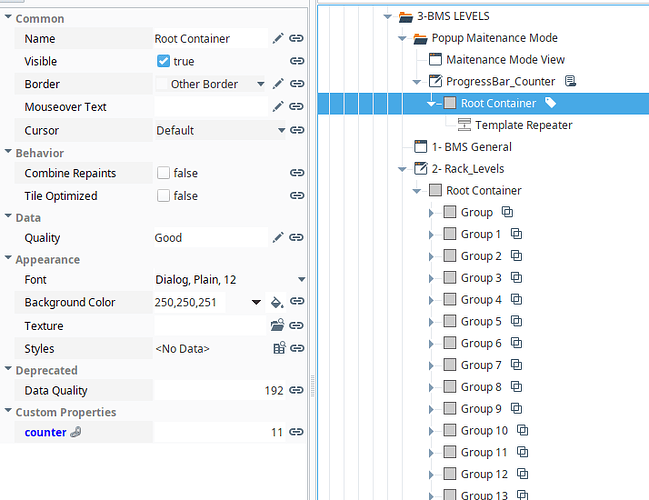The image size is (649, 500).
Task: Click the Name value field
Action: point(210,38)
